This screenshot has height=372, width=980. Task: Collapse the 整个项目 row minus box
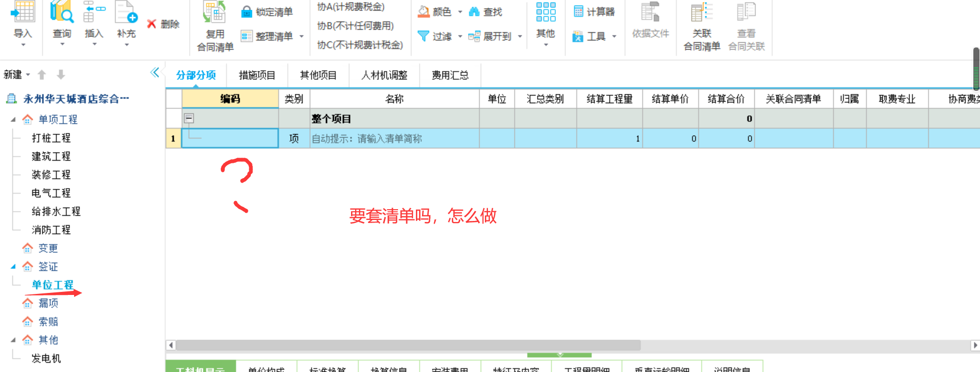(x=189, y=118)
